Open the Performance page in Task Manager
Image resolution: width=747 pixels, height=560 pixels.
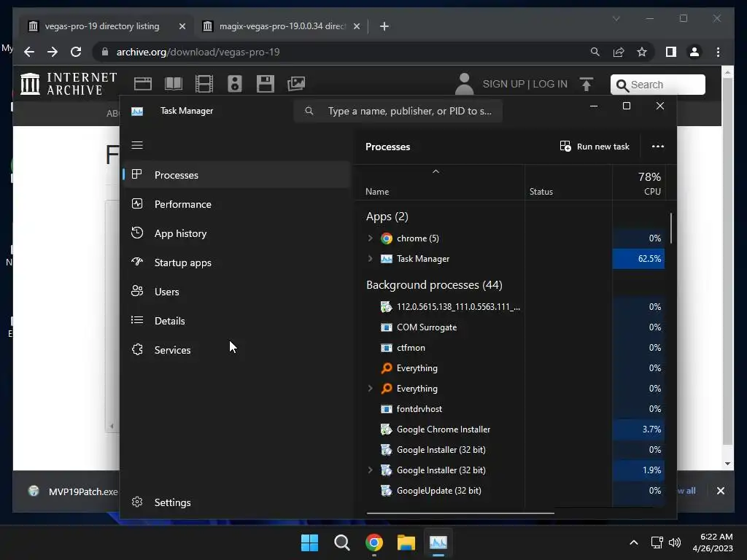coord(237,204)
